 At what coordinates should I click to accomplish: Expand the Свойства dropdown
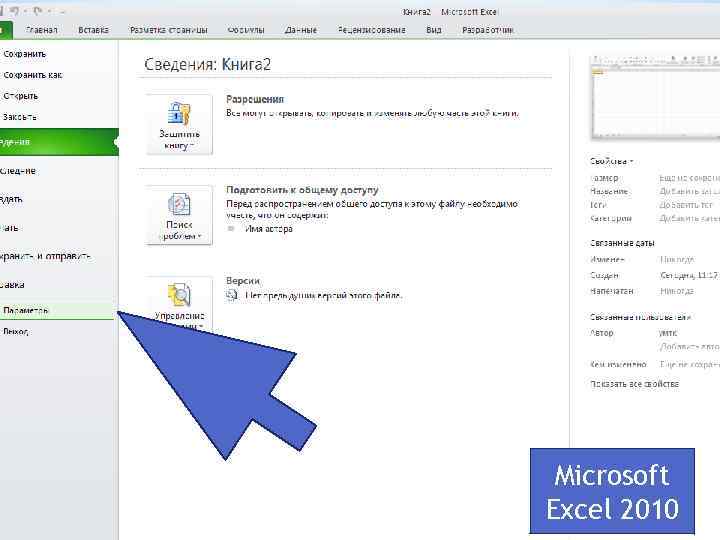(x=612, y=162)
